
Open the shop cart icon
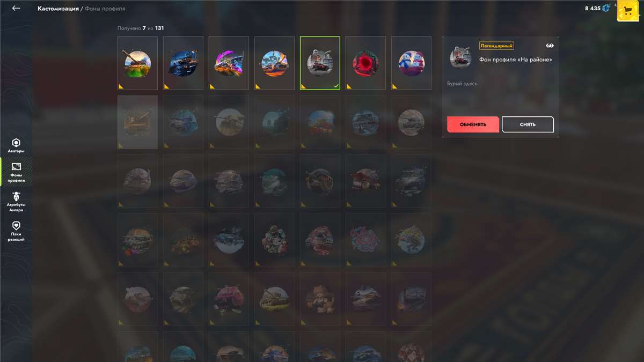[x=627, y=10]
